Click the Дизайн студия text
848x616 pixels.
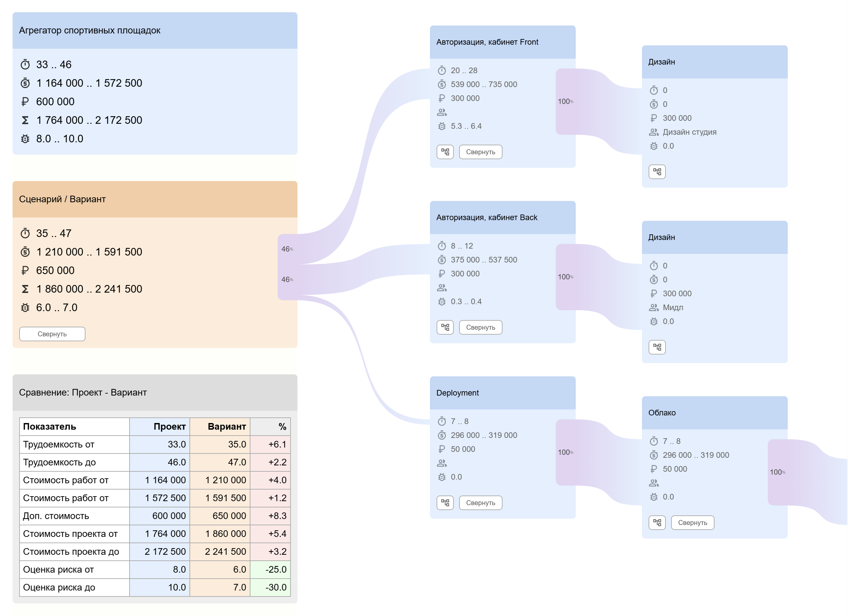pyautogui.click(x=689, y=132)
